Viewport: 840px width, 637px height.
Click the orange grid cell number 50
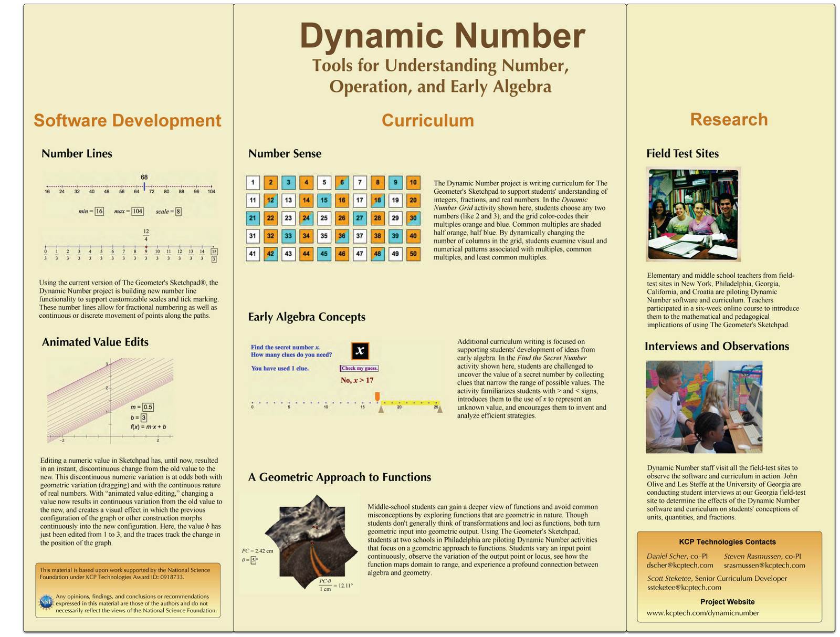click(413, 254)
